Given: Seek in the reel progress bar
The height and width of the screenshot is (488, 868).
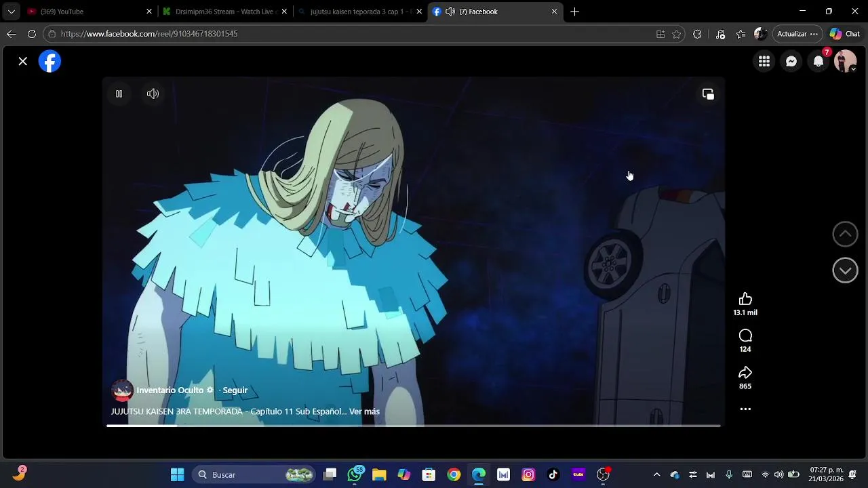Looking at the screenshot, I should [x=413, y=426].
